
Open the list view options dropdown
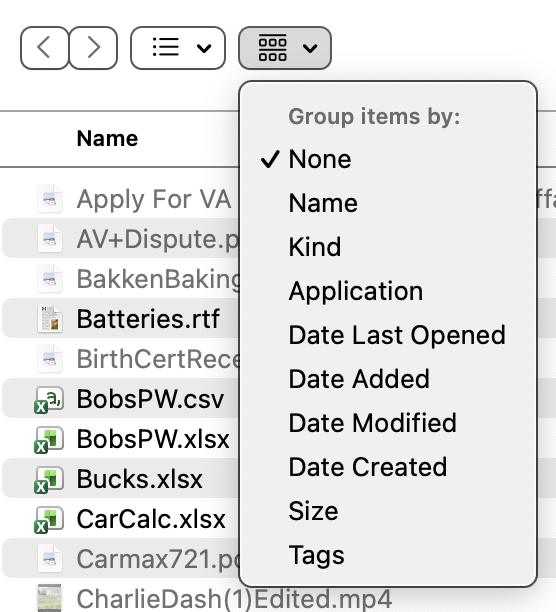(178, 48)
